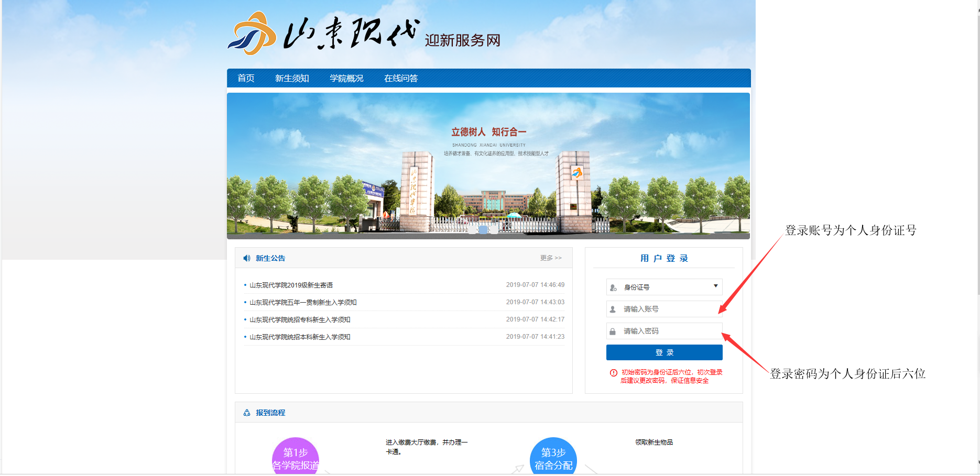Click the Shandong Xiandai swirl logo
Viewport: 980px width, 476px height.
252,34
